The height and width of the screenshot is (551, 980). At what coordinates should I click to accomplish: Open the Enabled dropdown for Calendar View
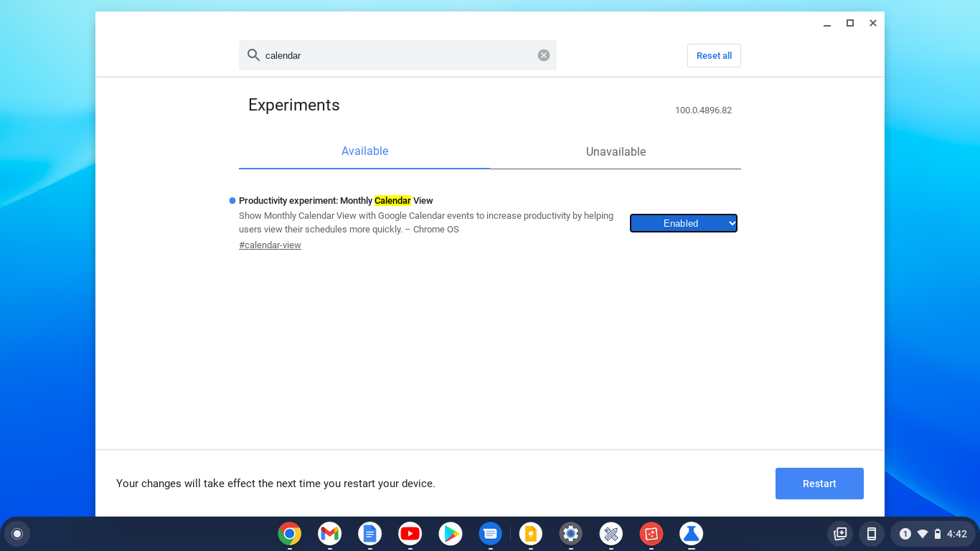pos(684,223)
